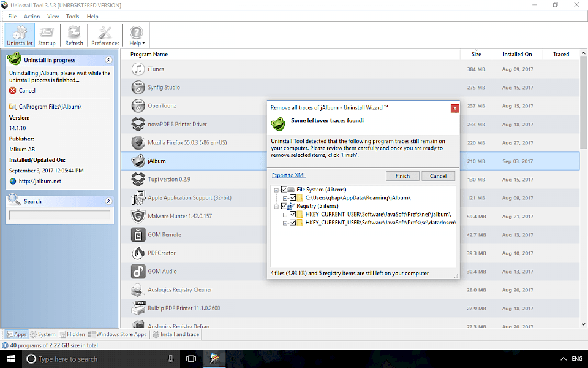Screen dimensions: 588x368
Task: Click the jAlbum frog icon in list
Action: [138, 161]
